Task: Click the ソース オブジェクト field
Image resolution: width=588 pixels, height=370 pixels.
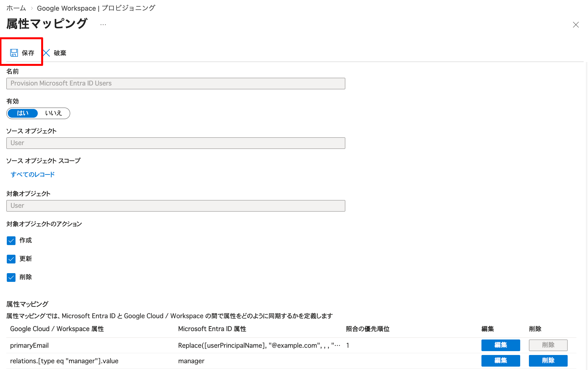Action: point(176,143)
